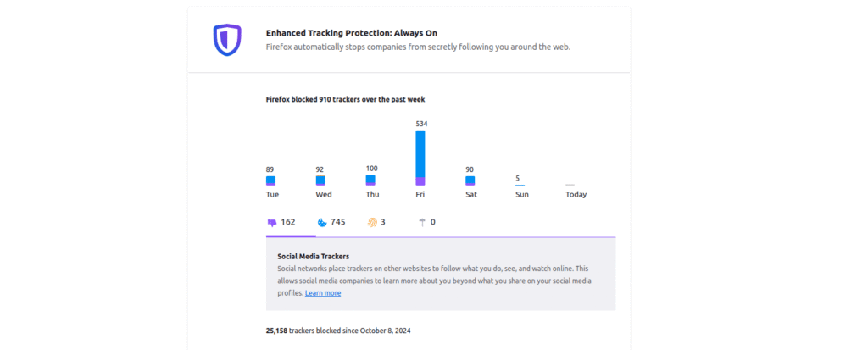
Task: Click the purple shield protection icon
Action: tap(227, 40)
